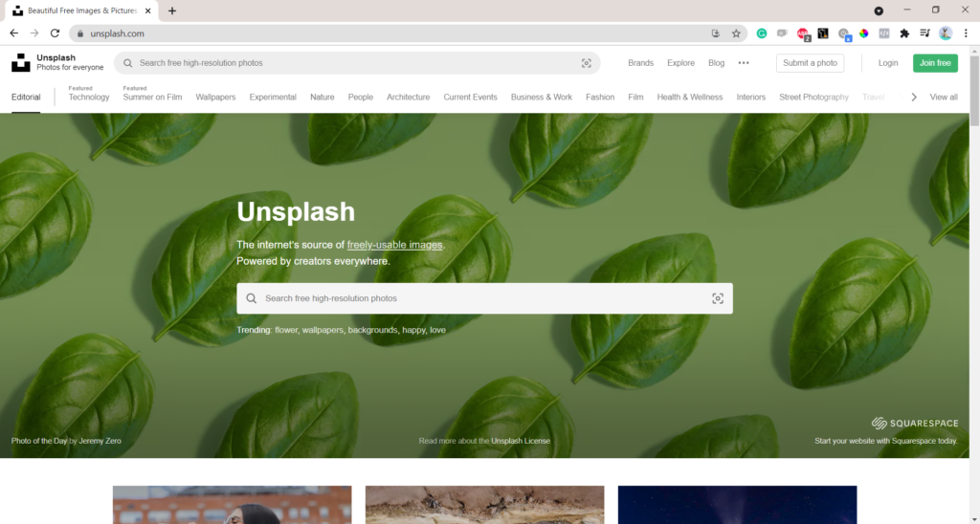Click the magnifier icon in hero search box
The width and height of the screenshot is (980, 524).
252,298
